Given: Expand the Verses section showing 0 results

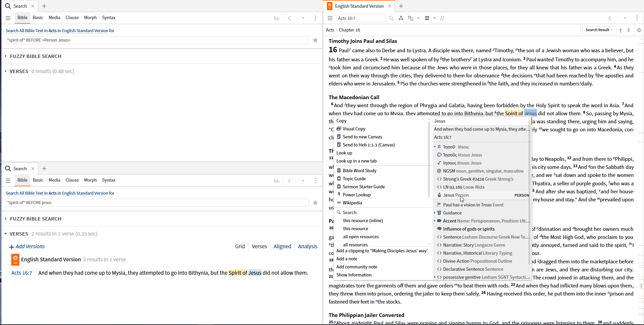Looking at the screenshot, I should tap(6, 71).
